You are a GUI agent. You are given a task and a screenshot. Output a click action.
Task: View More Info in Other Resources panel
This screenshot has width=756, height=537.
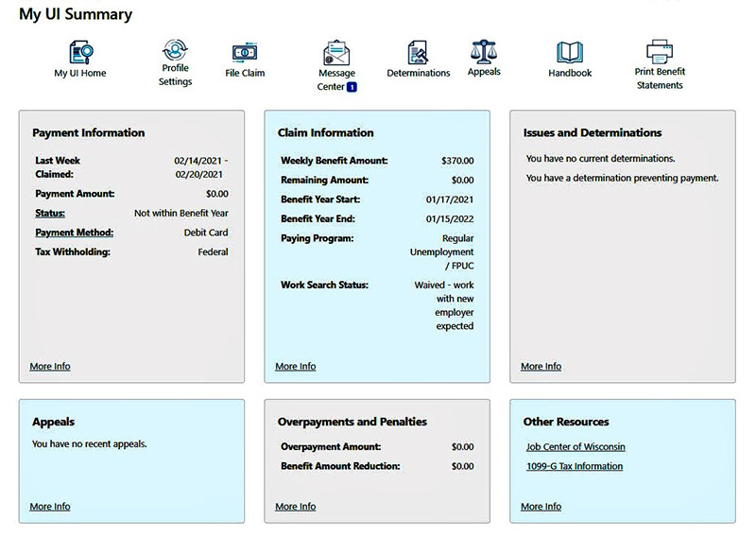(x=541, y=507)
